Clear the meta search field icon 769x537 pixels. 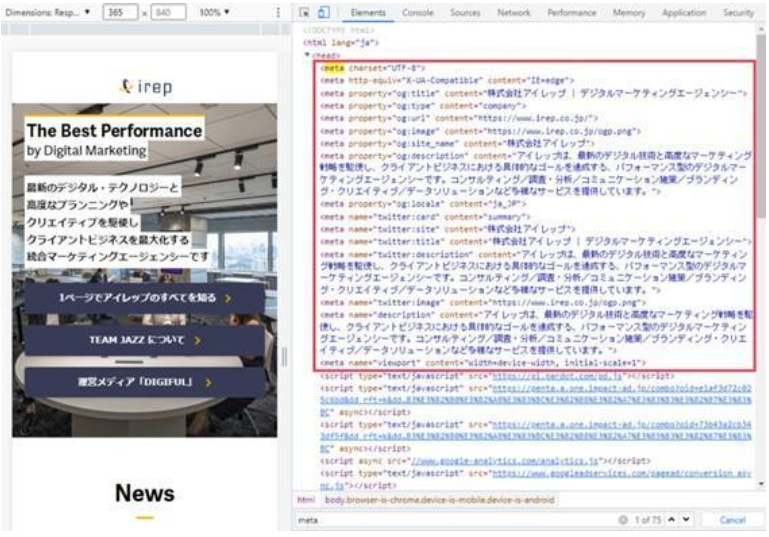[623, 520]
